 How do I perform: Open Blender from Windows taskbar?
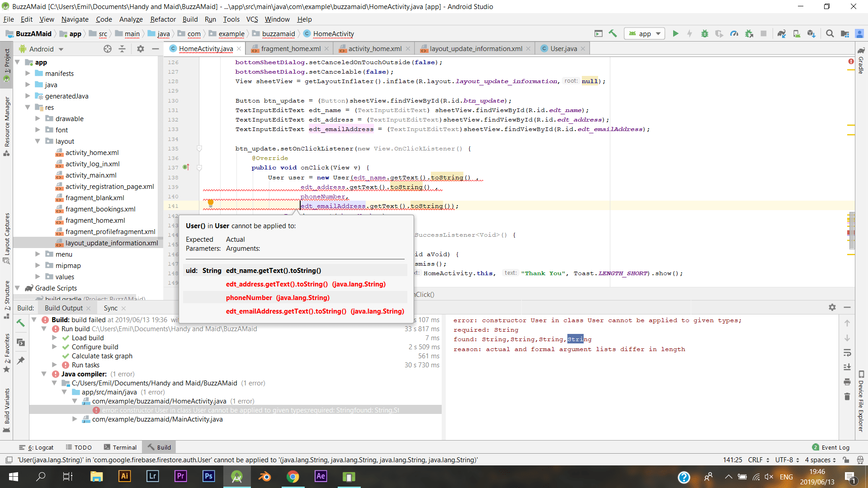coord(265,476)
